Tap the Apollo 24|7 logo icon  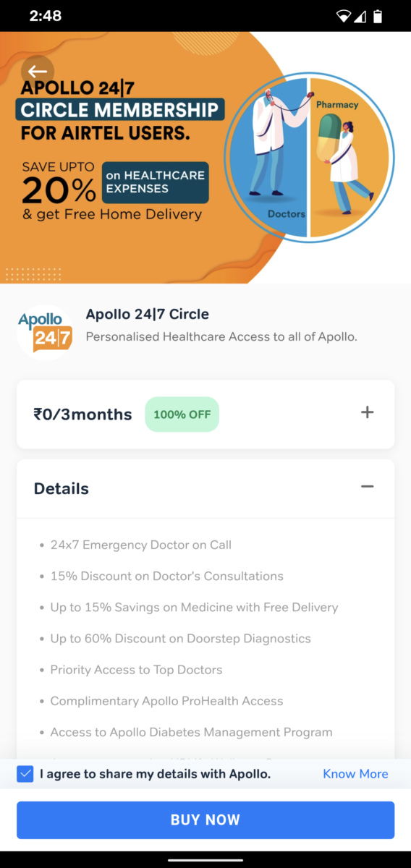click(x=45, y=333)
